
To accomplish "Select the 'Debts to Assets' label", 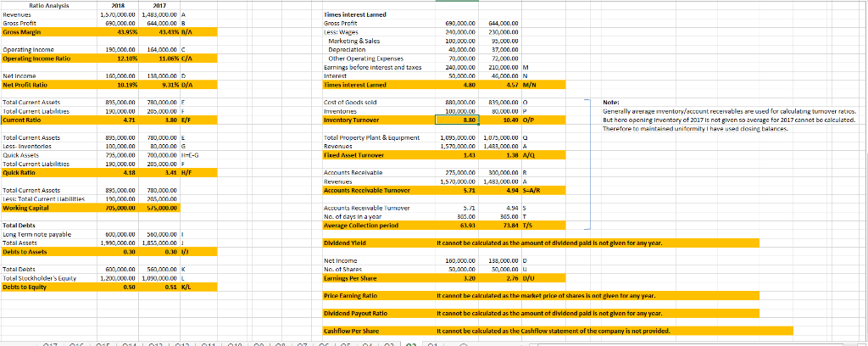I will point(47,252).
